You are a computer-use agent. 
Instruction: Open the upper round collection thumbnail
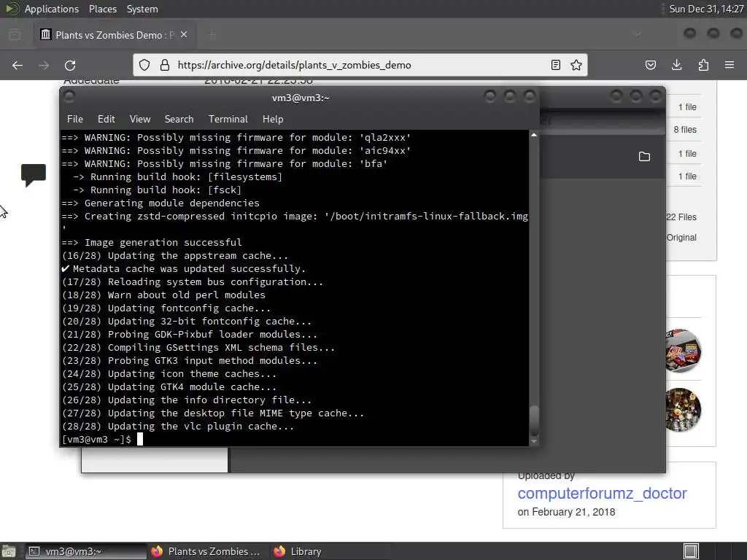[x=683, y=351]
